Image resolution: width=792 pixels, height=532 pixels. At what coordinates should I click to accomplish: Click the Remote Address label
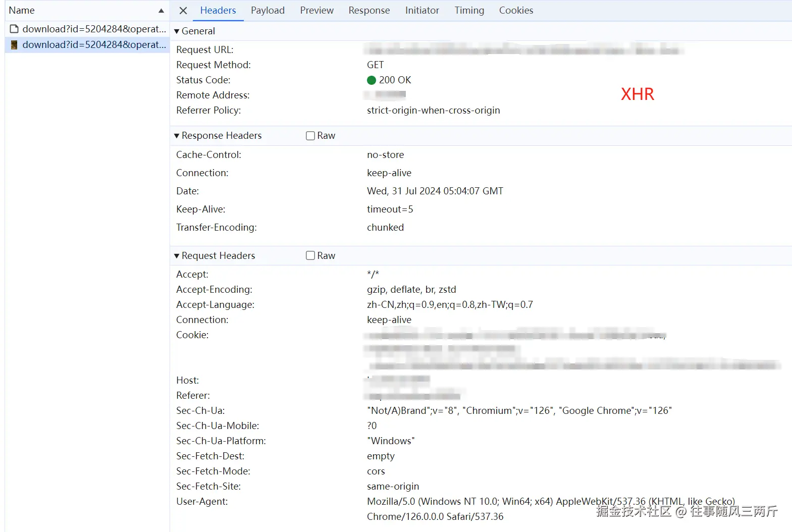pyautogui.click(x=213, y=95)
